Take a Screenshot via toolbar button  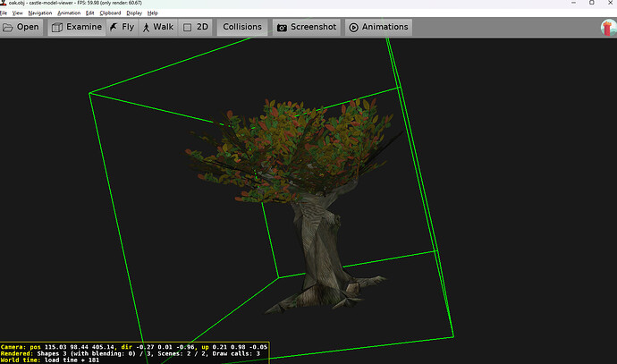click(307, 27)
